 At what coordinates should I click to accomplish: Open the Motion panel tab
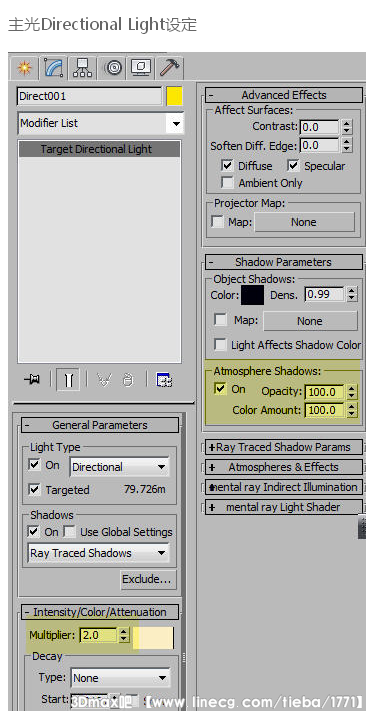pyautogui.click(x=113, y=68)
